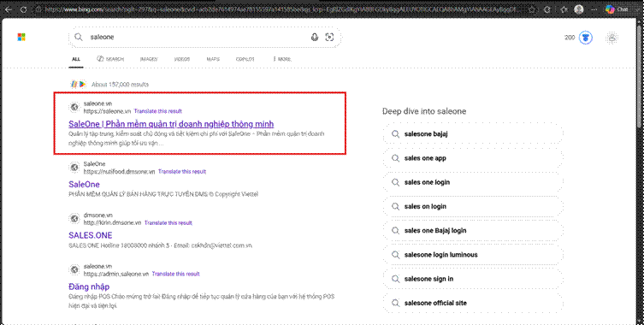The width and height of the screenshot is (644, 325).
Task: Search related query sales on login
Action: 472,206
